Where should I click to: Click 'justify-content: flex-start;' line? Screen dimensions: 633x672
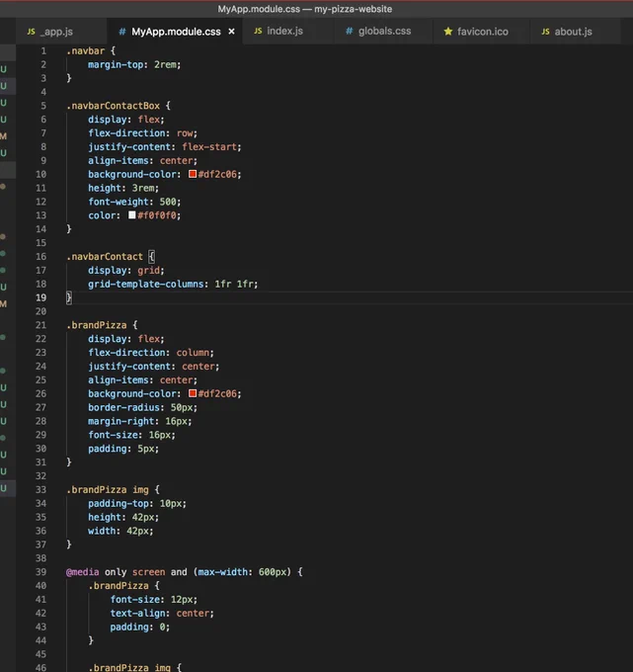[165, 147]
